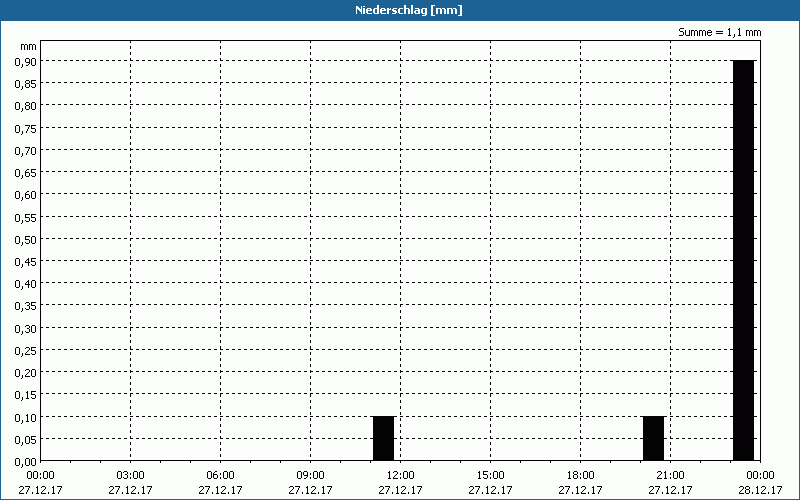Click the 0,40 y-axis value
Screen dimensions: 800x500
(26, 284)
